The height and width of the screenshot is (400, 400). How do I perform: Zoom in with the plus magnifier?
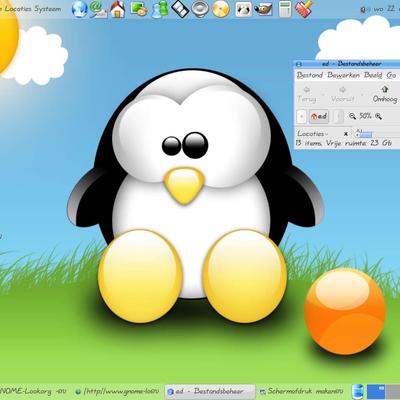(378, 116)
